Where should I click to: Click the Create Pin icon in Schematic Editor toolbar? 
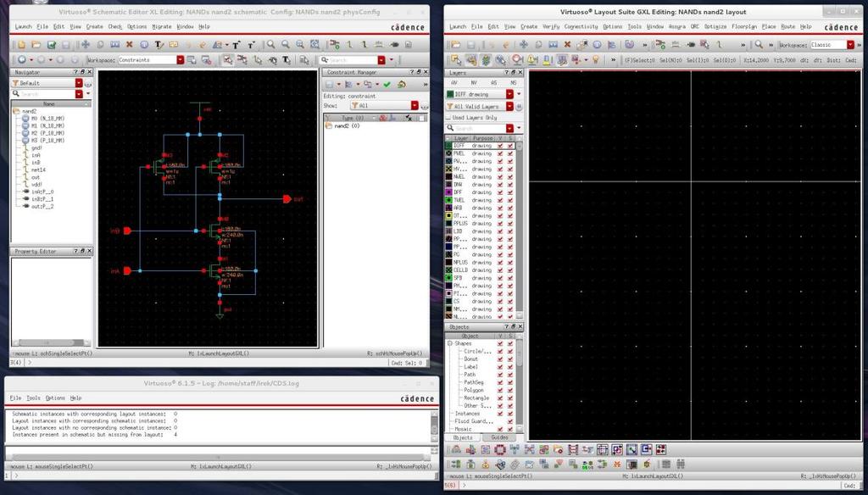[x=394, y=44]
